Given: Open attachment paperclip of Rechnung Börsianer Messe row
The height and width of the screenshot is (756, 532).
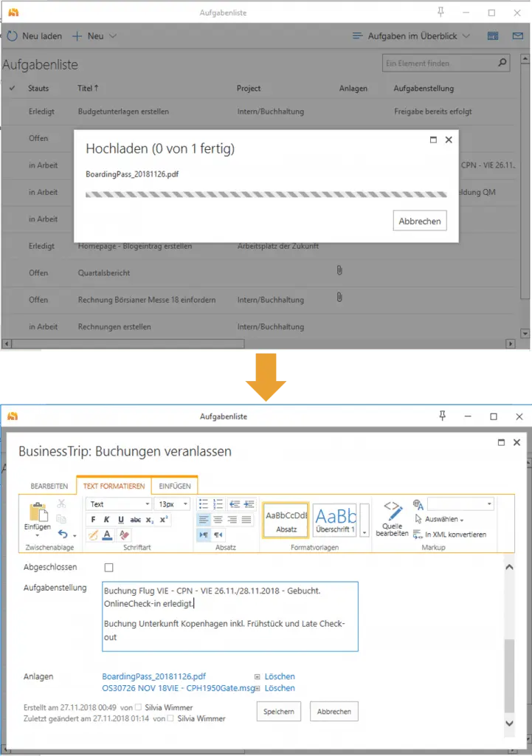Looking at the screenshot, I should coord(339,298).
